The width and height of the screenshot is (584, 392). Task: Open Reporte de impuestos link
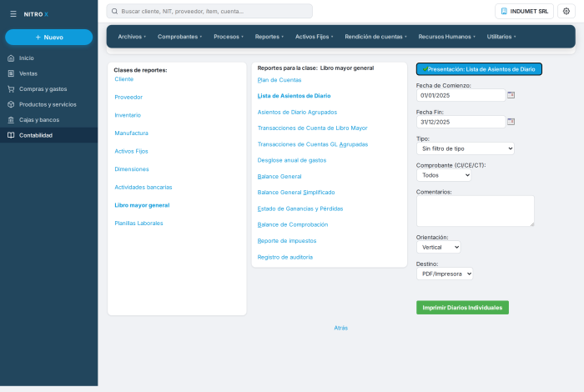point(287,241)
